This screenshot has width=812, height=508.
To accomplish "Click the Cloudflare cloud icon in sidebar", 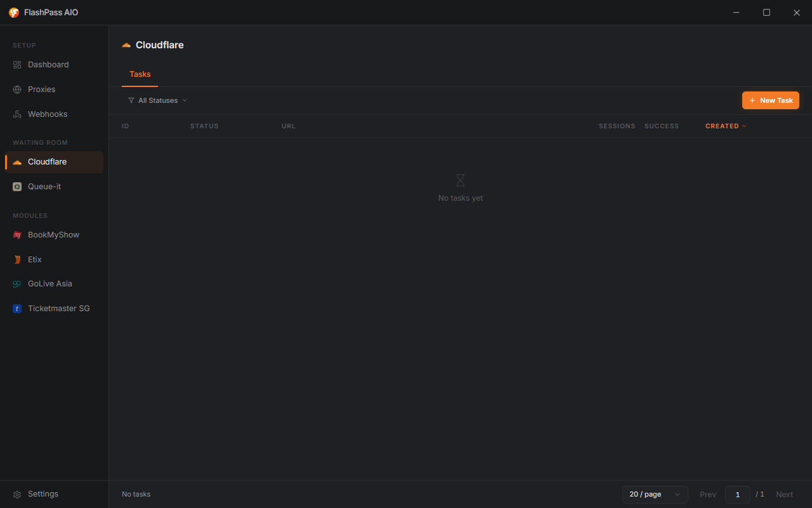I will coord(17,162).
